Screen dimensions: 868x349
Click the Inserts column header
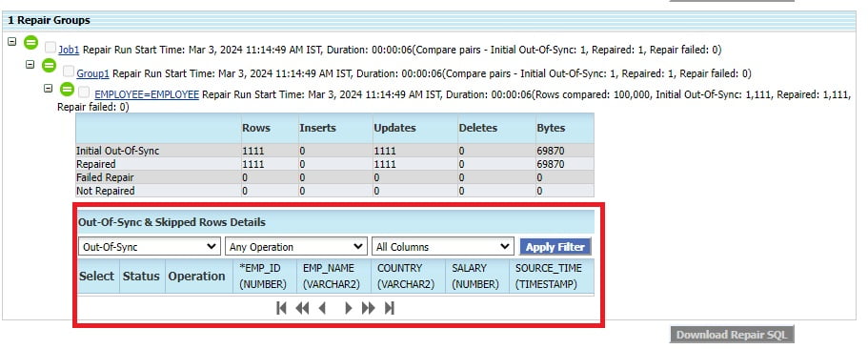click(x=317, y=128)
